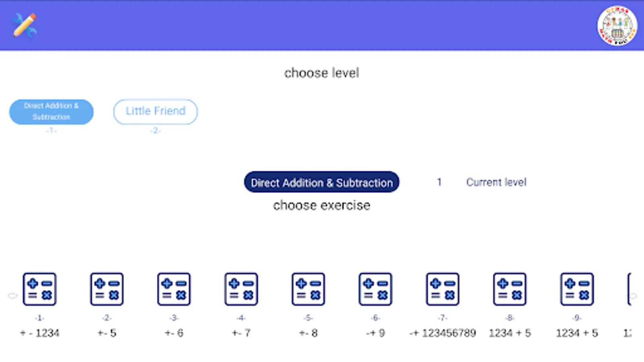The height and width of the screenshot is (362, 644).
Task: Open the '-+ 123456789' exercise calculator icon
Action: (442, 289)
